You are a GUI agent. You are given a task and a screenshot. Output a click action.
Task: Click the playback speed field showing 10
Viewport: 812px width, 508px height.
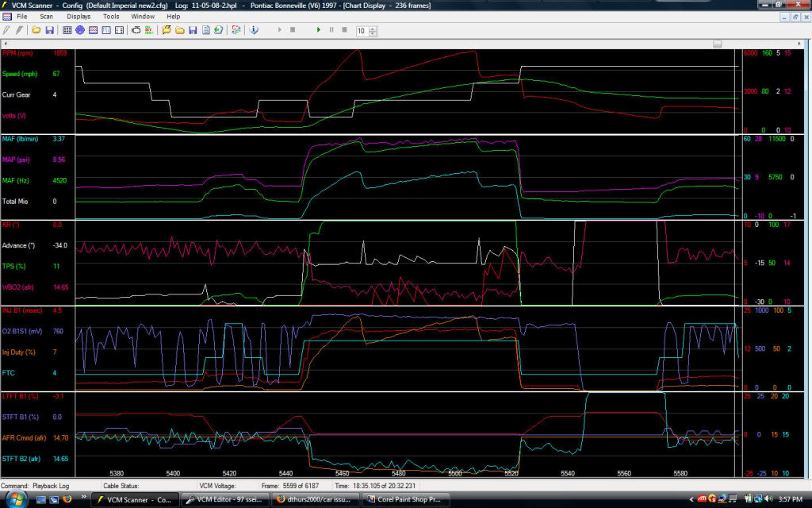point(362,31)
